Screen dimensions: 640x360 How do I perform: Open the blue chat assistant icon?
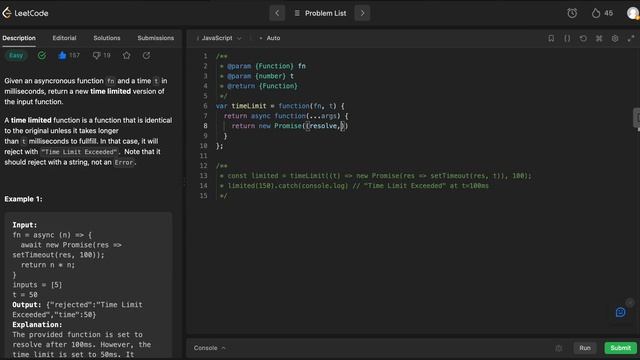(x=620, y=312)
